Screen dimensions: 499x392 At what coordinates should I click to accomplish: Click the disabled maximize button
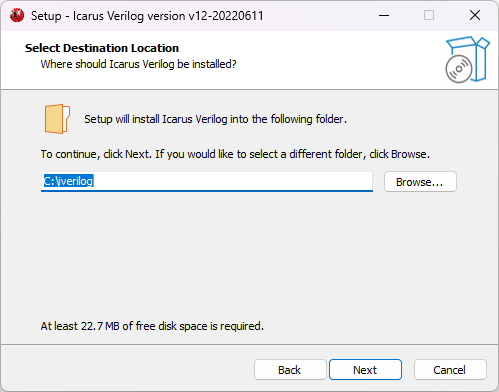[429, 15]
